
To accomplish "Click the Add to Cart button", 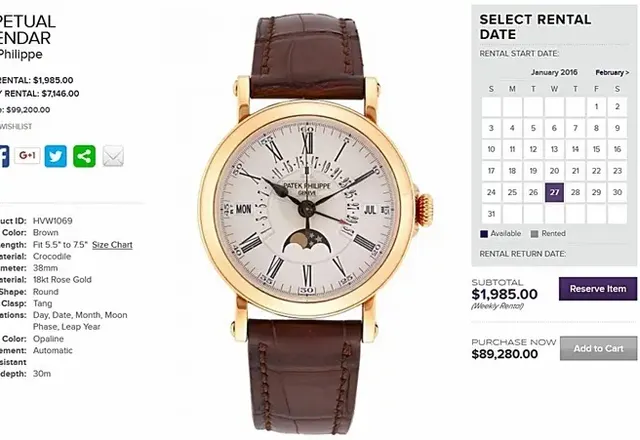I will (x=598, y=349).
